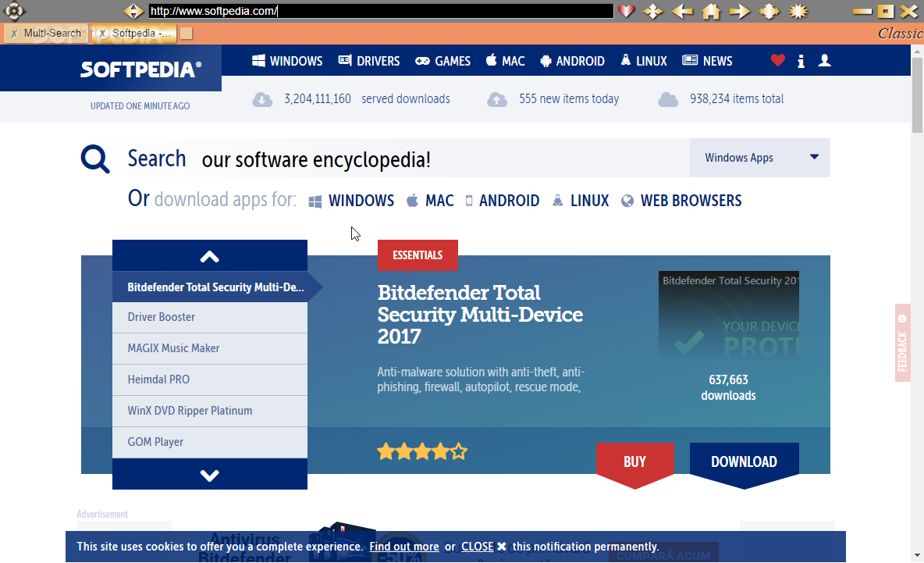
Task: Click the red Buy button
Action: tap(634, 465)
